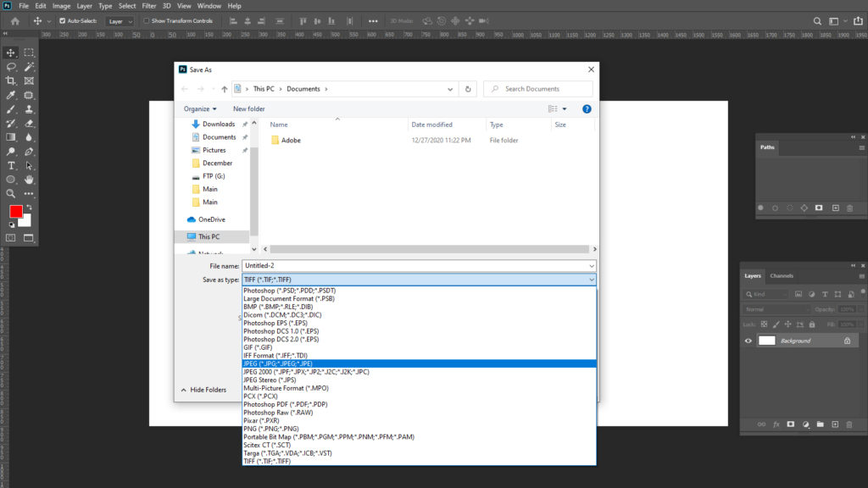Viewport: 868px width, 488px height.
Task: Select the Eraser tool
Action: (29, 124)
